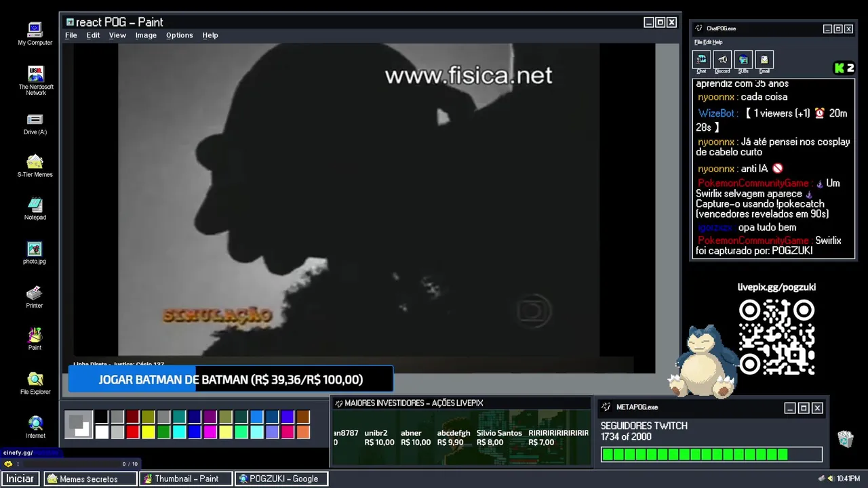Click the foreground/background color indicator box
Image resolution: width=868 pixels, height=488 pixels.
click(79, 425)
